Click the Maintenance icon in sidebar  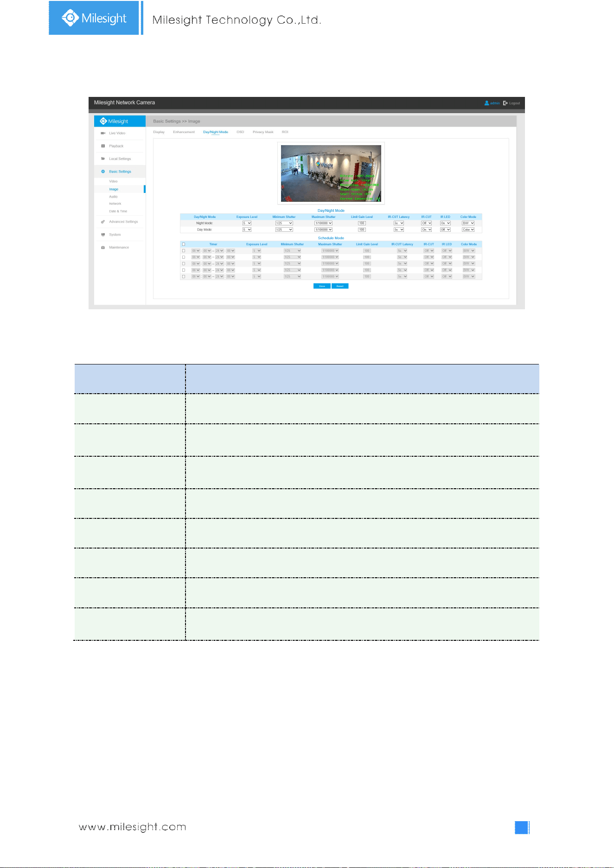click(x=103, y=248)
